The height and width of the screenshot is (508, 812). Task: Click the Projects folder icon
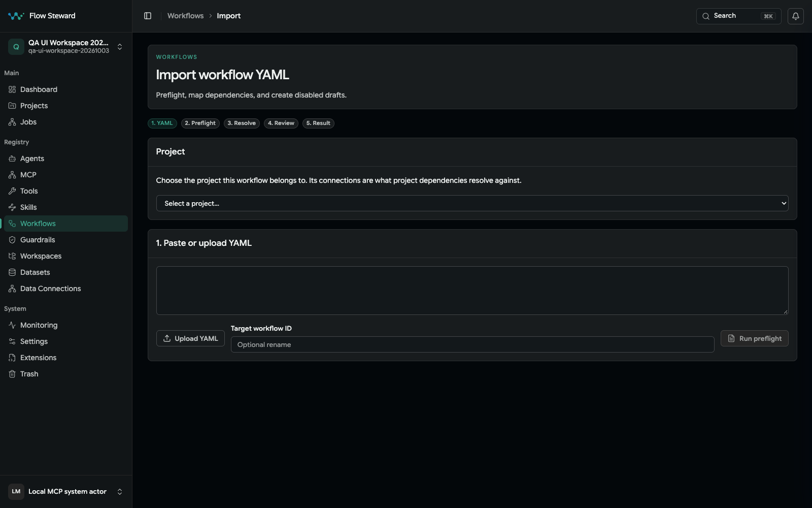[x=12, y=106]
